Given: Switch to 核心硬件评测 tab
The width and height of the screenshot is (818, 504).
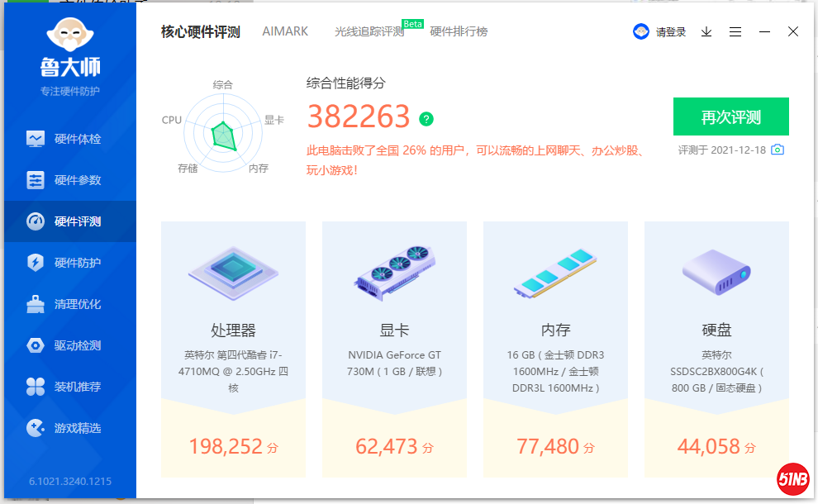Looking at the screenshot, I should click(x=200, y=32).
